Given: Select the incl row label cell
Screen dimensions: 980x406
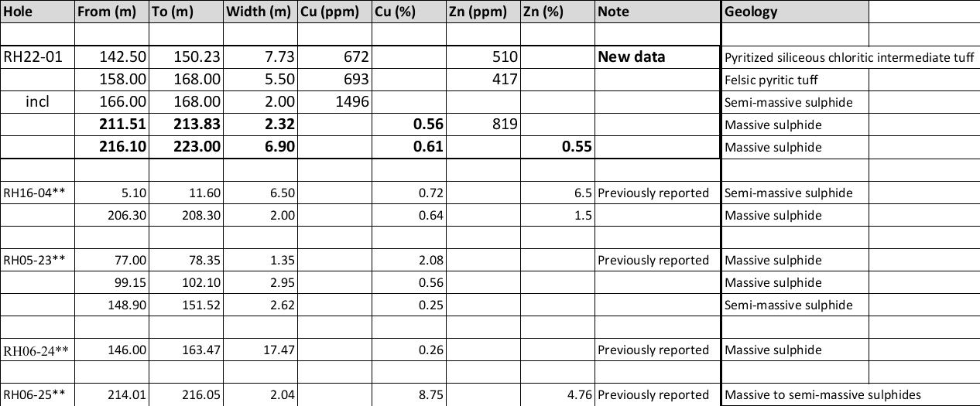Looking at the screenshot, I should pos(37,102).
